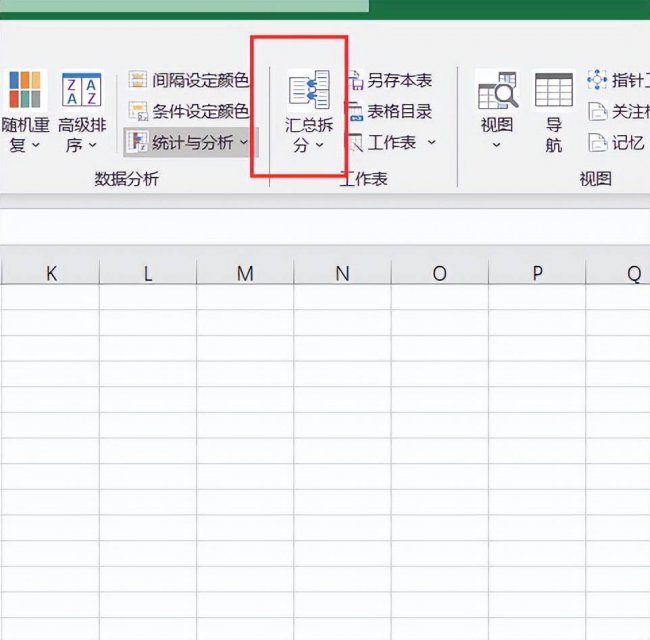Expand the 高级排序 dropdown arrow

coord(92,145)
